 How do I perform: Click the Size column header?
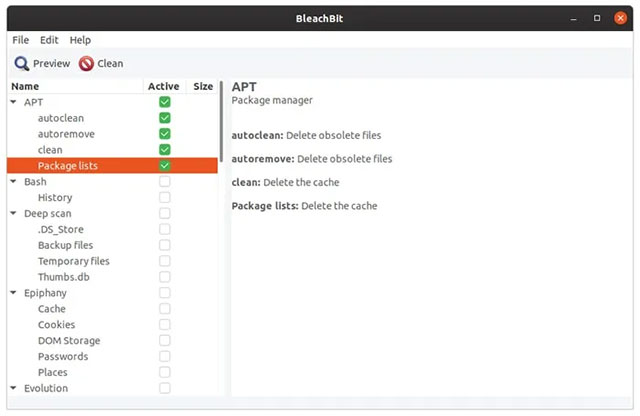tap(203, 87)
